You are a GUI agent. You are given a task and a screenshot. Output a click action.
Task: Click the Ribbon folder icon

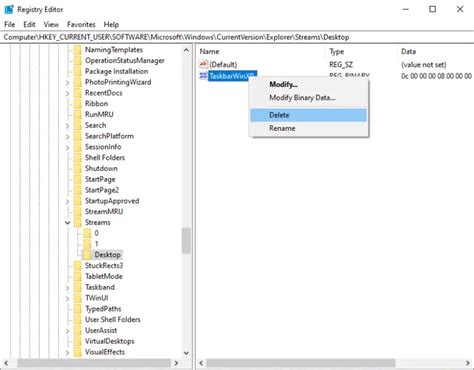coord(78,104)
